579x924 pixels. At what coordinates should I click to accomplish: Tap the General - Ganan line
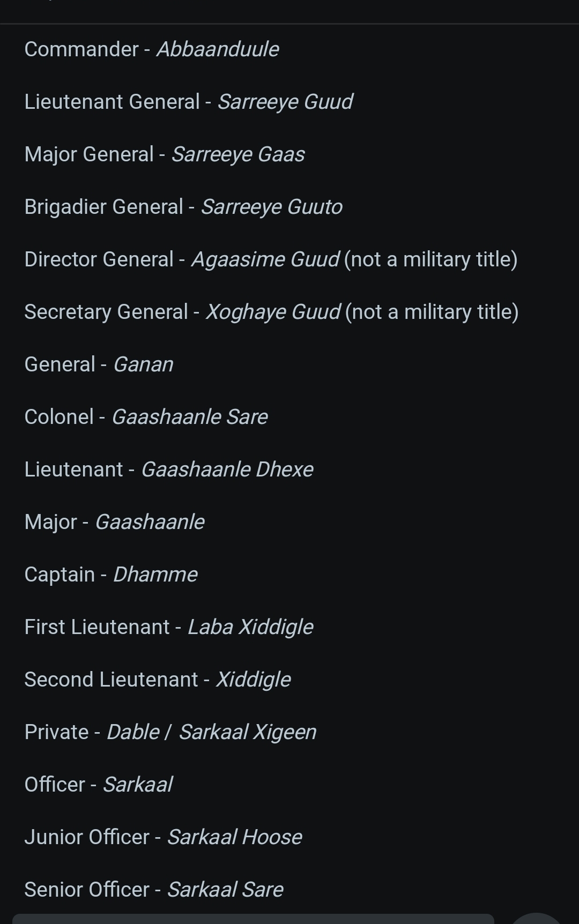pos(99,364)
